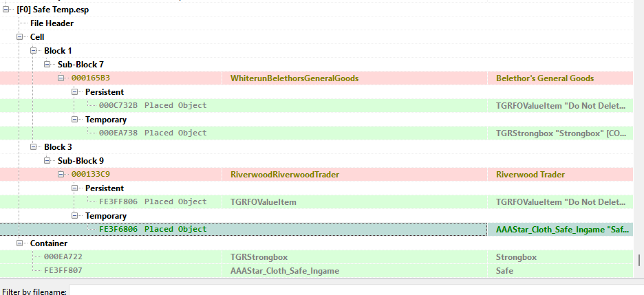The width and height of the screenshot is (644, 295).
Task: Select cell record 000133C9
Action: pyautogui.click(x=91, y=175)
